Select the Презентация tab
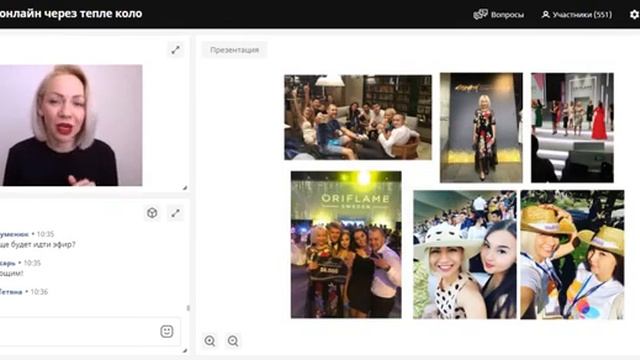This screenshot has width=640, height=360. tap(234, 50)
